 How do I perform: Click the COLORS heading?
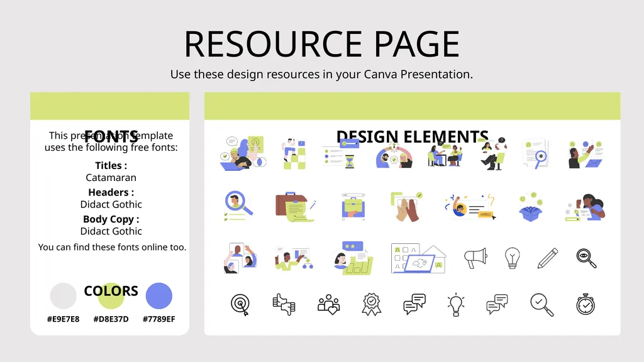click(x=111, y=291)
